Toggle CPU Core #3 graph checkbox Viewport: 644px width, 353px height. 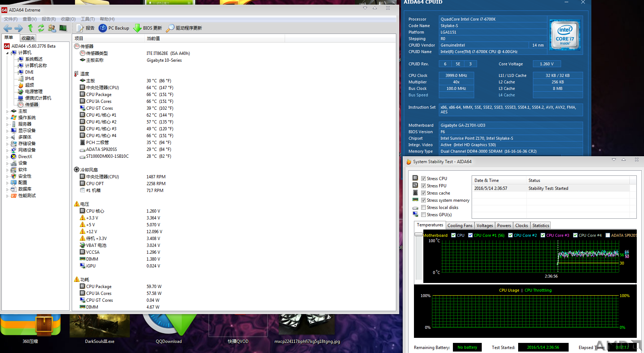[x=543, y=235]
